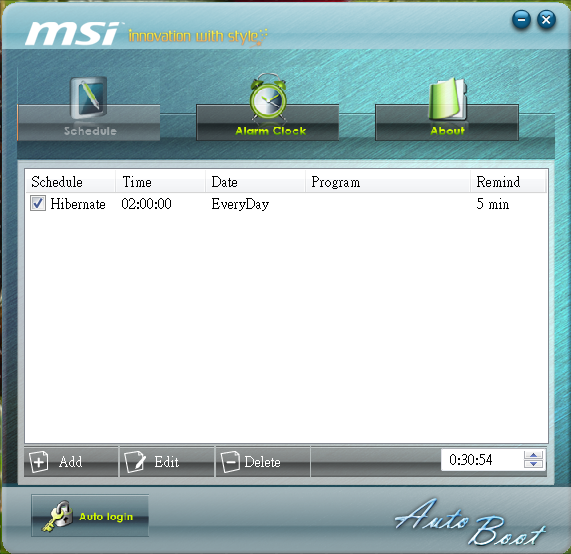Open the Schedule tab
Screen dimensions: 571x554
point(88,123)
